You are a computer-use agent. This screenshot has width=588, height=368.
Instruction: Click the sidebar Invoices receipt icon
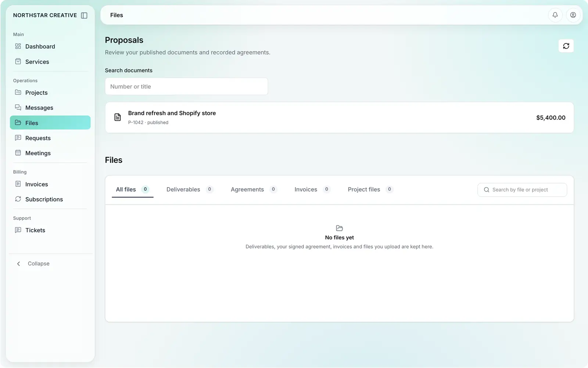18,184
